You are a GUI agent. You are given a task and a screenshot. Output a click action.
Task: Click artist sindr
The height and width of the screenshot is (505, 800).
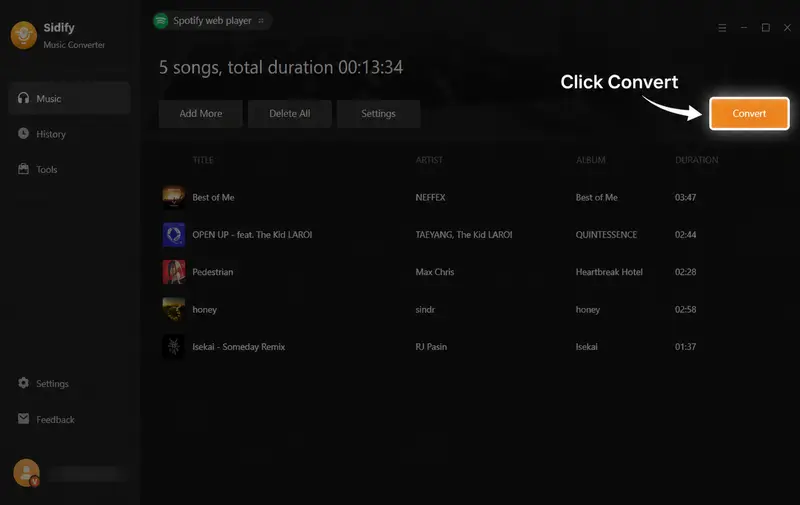425,310
